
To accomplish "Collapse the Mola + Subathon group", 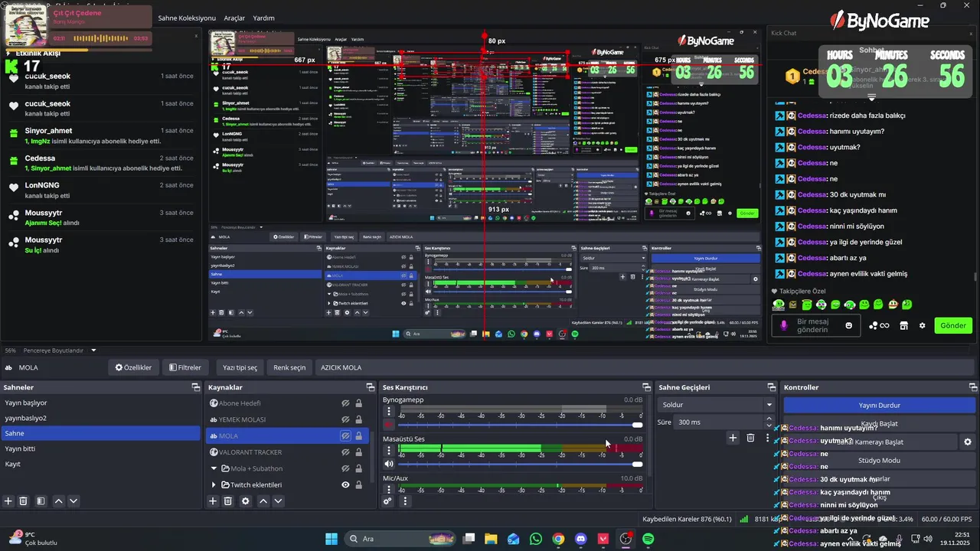I will tap(214, 468).
